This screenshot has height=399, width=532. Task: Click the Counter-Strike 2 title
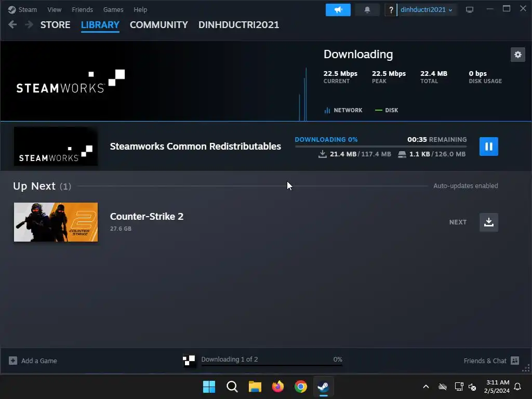(x=147, y=217)
